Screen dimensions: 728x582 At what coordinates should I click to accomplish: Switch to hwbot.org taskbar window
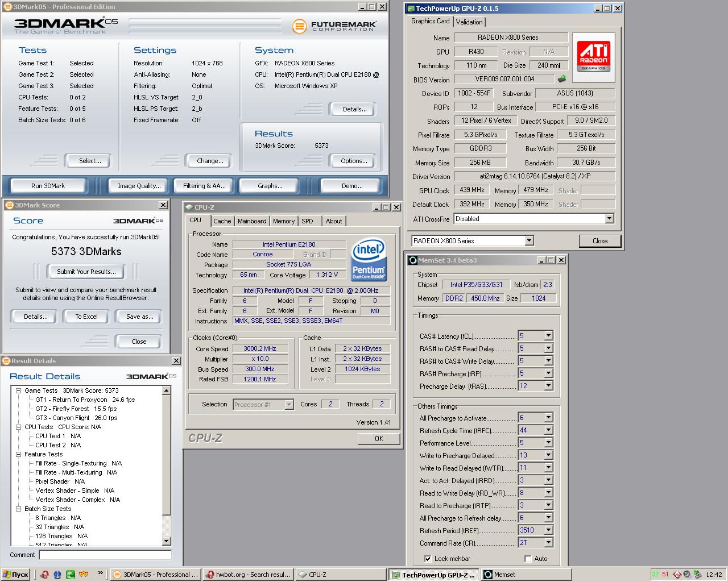(x=249, y=575)
